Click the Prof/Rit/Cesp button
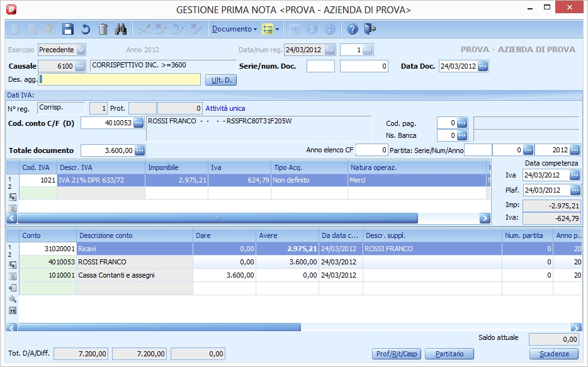The height and width of the screenshot is (367, 588). [397, 354]
